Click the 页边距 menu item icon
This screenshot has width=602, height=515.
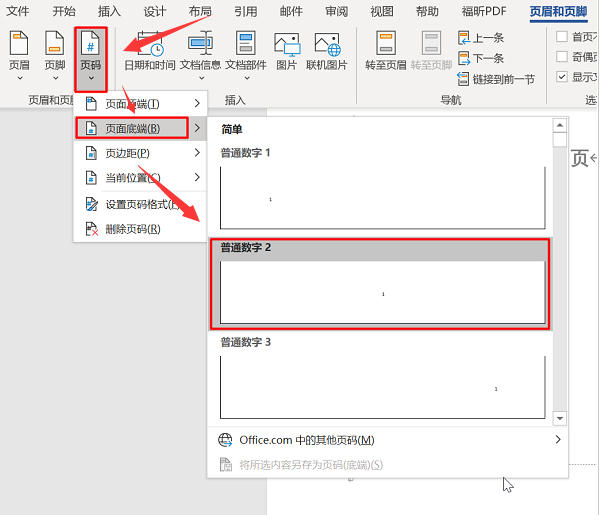tap(91, 153)
